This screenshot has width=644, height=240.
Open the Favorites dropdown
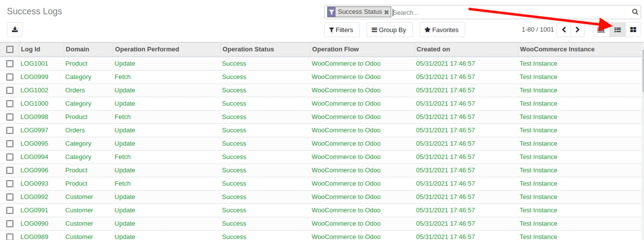442,30
